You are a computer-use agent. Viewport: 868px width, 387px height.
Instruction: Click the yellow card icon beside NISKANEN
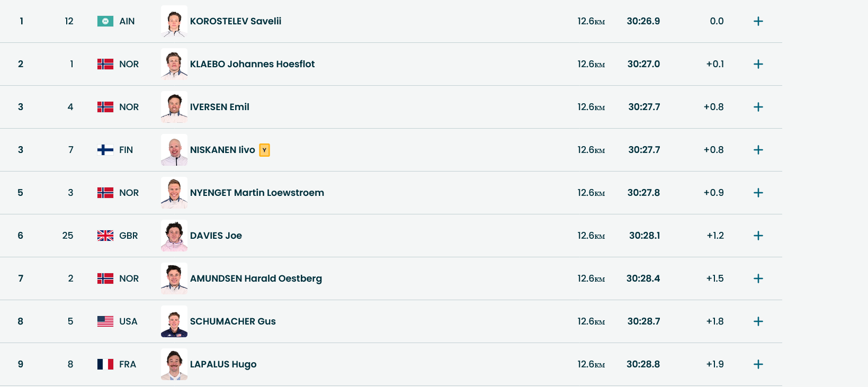pos(264,150)
